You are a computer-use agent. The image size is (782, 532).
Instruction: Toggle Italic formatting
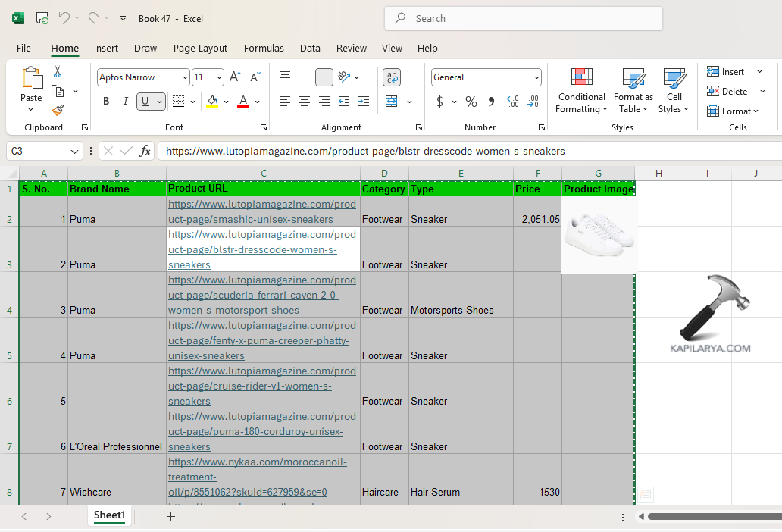[125, 102]
